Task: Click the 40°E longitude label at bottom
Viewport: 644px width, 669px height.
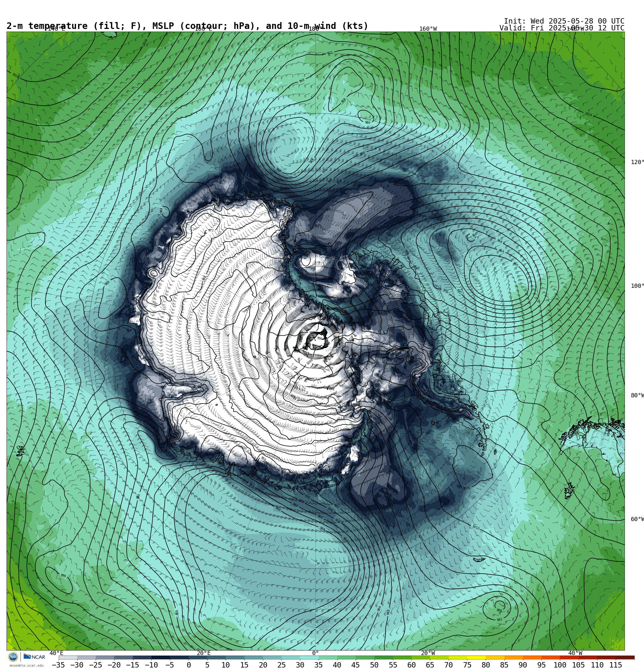Action: pyautogui.click(x=56, y=653)
